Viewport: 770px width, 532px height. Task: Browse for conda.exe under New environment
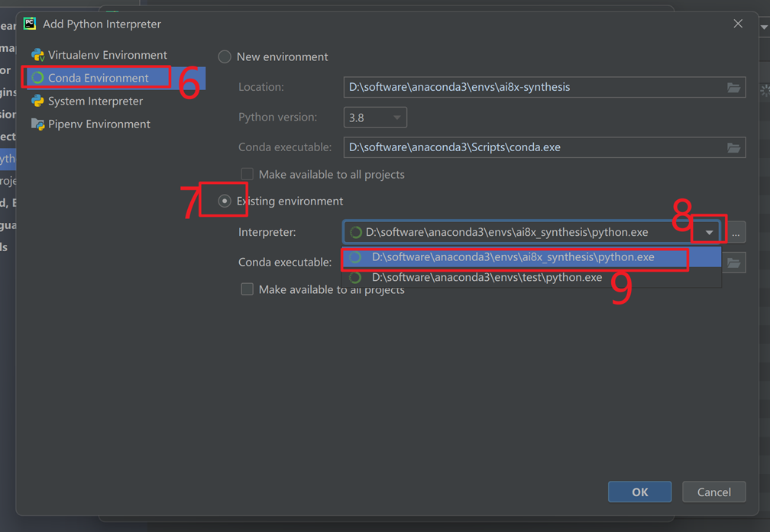[x=733, y=148]
